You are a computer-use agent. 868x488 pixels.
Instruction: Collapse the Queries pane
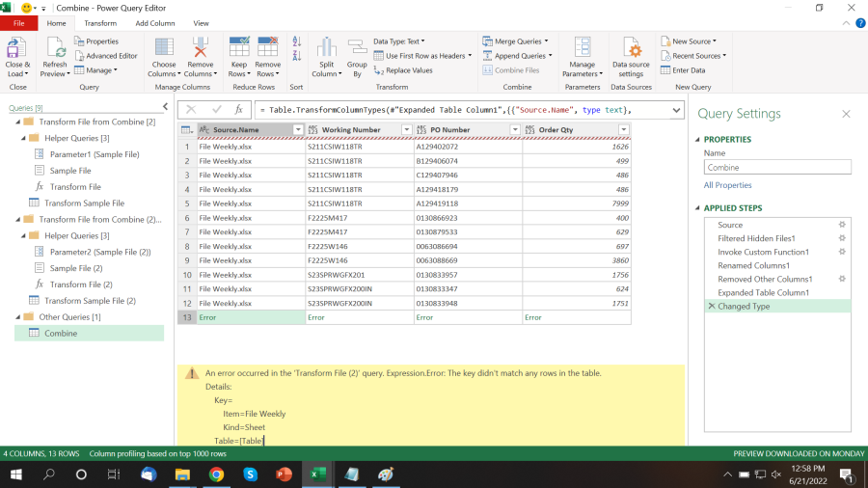[x=165, y=107]
